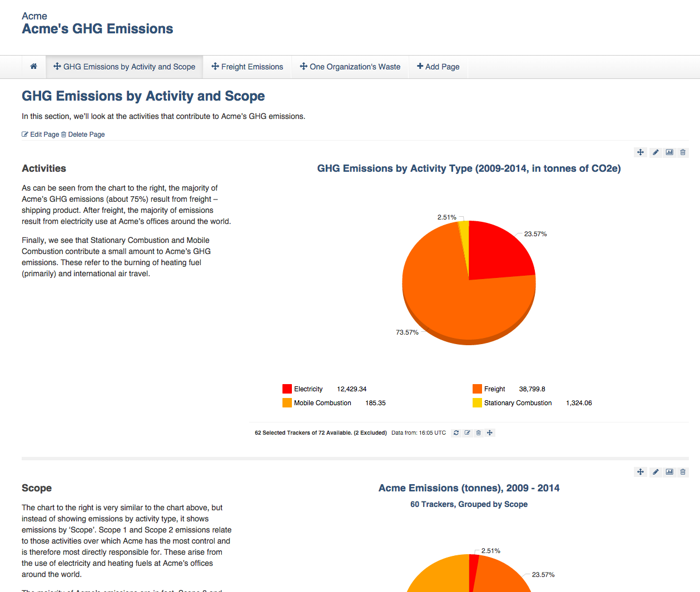Click the Edit Page link
This screenshot has height=592, width=700.
[41, 135]
